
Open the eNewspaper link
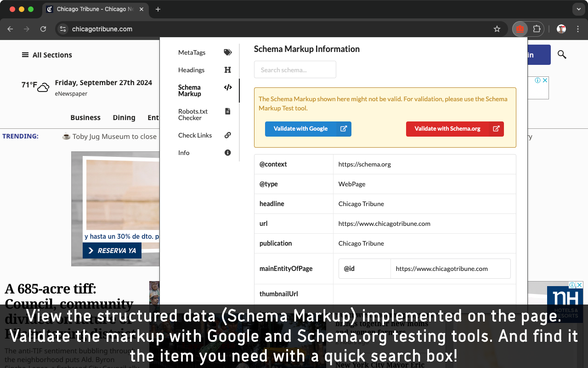point(71,94)
